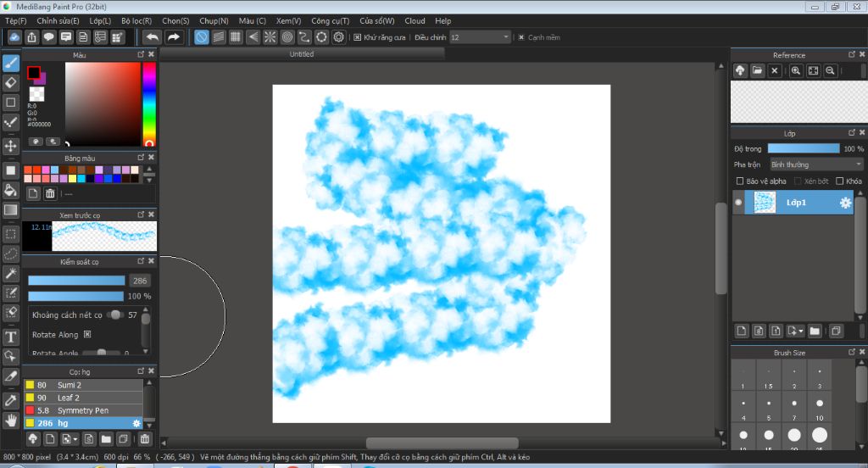Open the Cửa sổ(W) menu

pos(376,20)
